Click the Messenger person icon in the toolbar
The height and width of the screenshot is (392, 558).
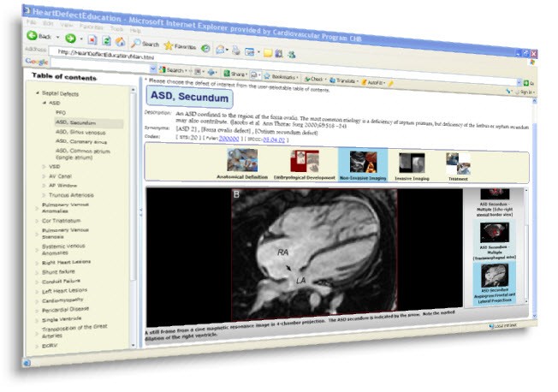pos(292,55)
